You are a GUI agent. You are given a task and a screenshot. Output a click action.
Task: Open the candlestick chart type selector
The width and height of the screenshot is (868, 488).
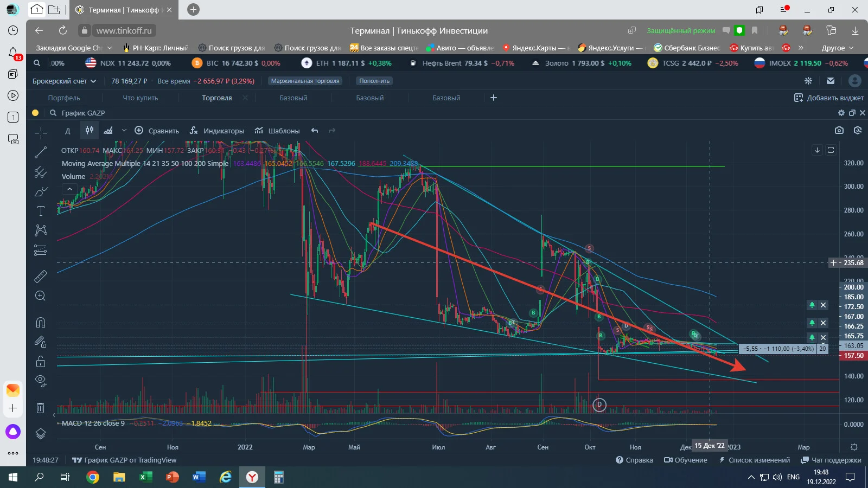coord(90,130)
